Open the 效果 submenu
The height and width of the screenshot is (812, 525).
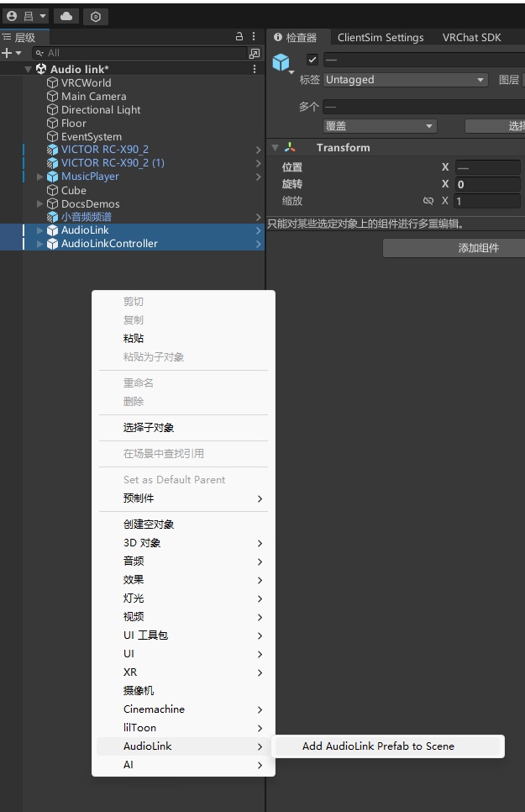click(183, 580)
